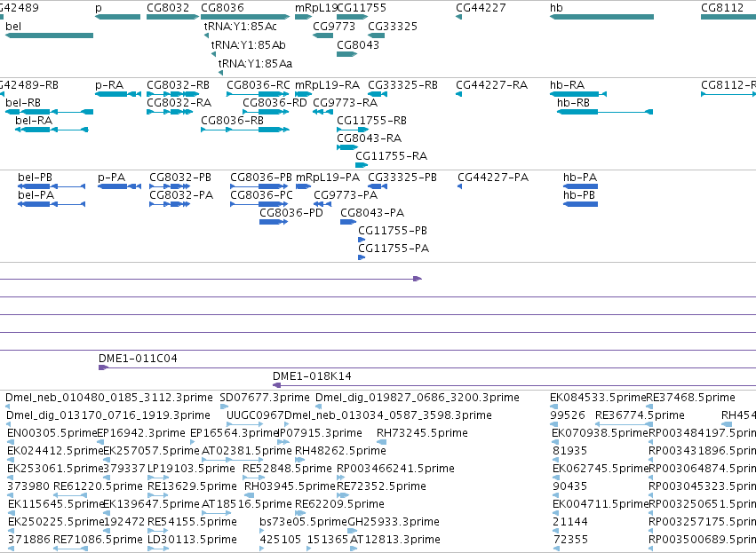Select EST 'AT12813.3prime'
756x553 pixels.
[x=395, y=540]
